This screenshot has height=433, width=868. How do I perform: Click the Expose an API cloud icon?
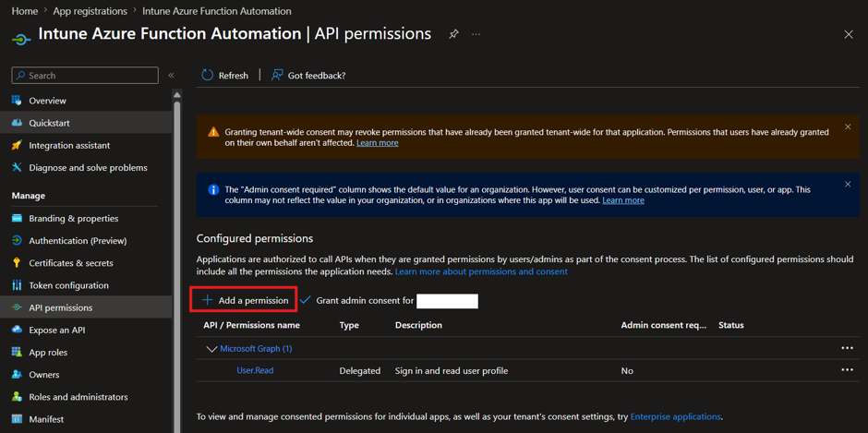[18, 330]
